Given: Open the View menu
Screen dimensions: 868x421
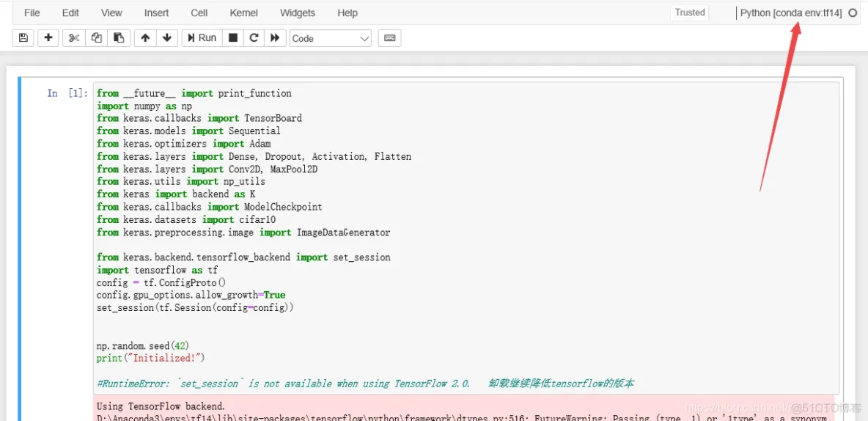Looking at the screenshot, I should tap(112, 12).
